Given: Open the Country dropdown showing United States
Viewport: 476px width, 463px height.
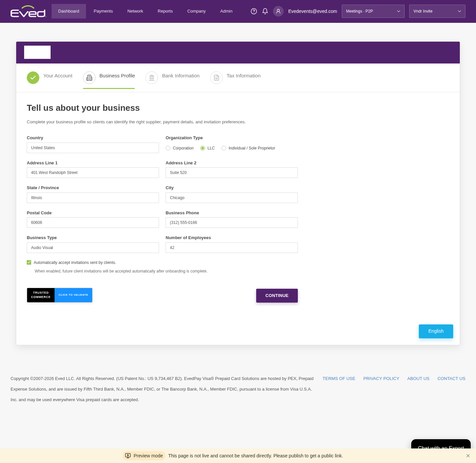Looking at the screenshot, I should click(x=93, y=148).
